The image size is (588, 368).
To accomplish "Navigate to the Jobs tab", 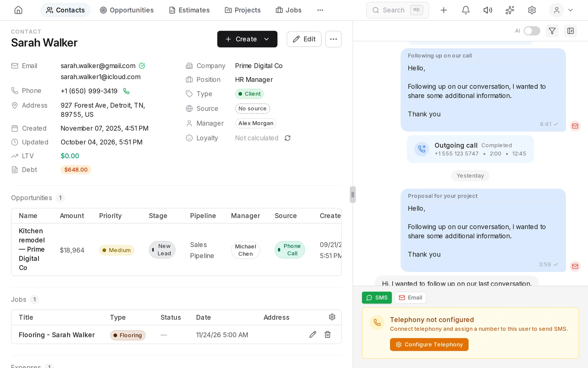I will (x=288, y=10).
